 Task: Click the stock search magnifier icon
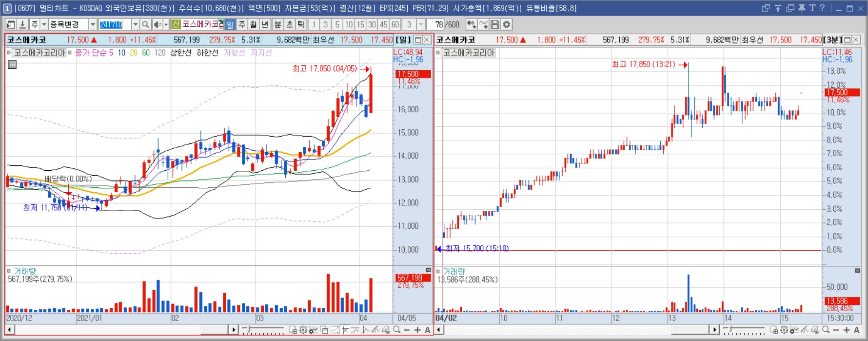coord(145,24)
